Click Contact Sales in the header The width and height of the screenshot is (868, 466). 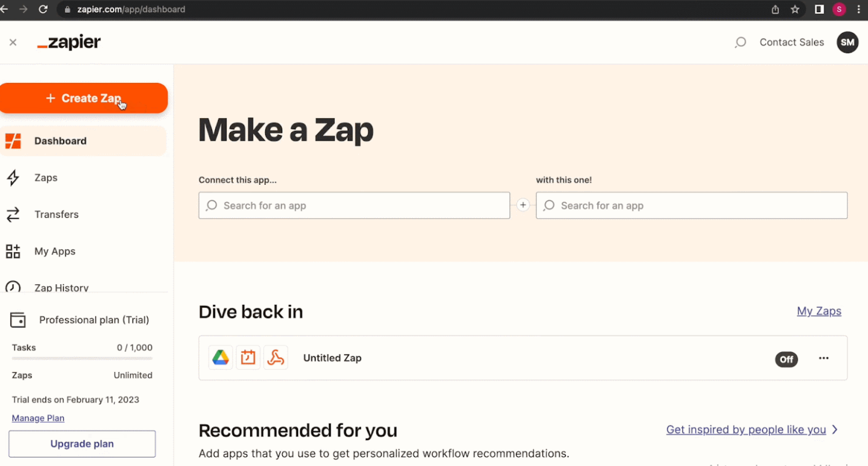coord(791,42)
